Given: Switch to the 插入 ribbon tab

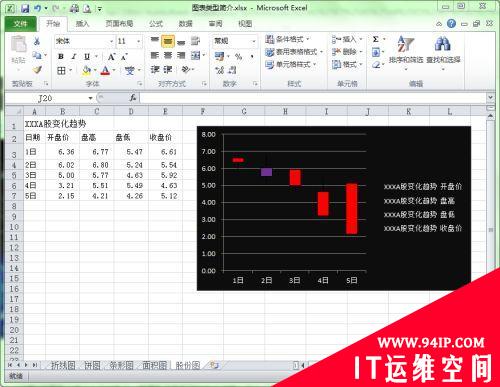Looking at the screenshot, I should click(x=82, y=24).
